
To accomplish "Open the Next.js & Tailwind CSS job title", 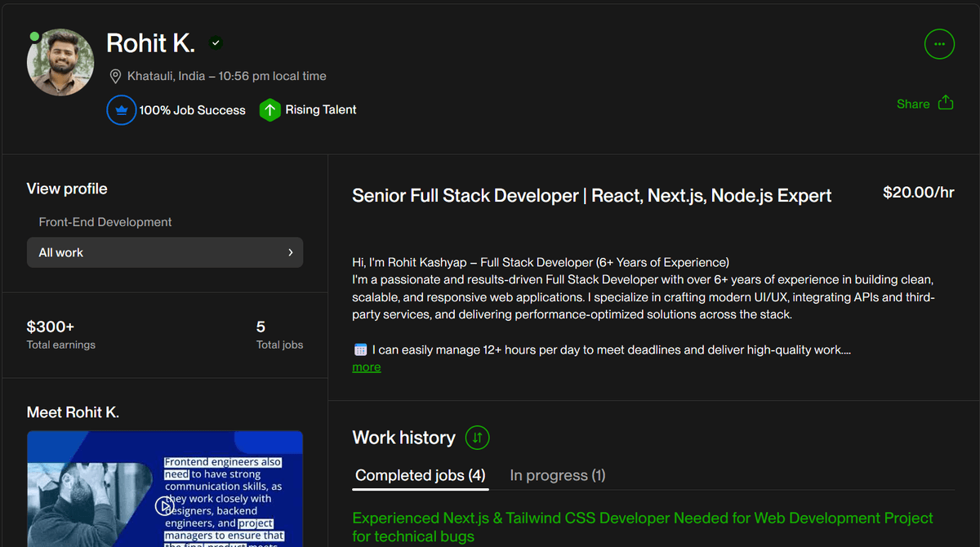I will [x=643, y=527].
